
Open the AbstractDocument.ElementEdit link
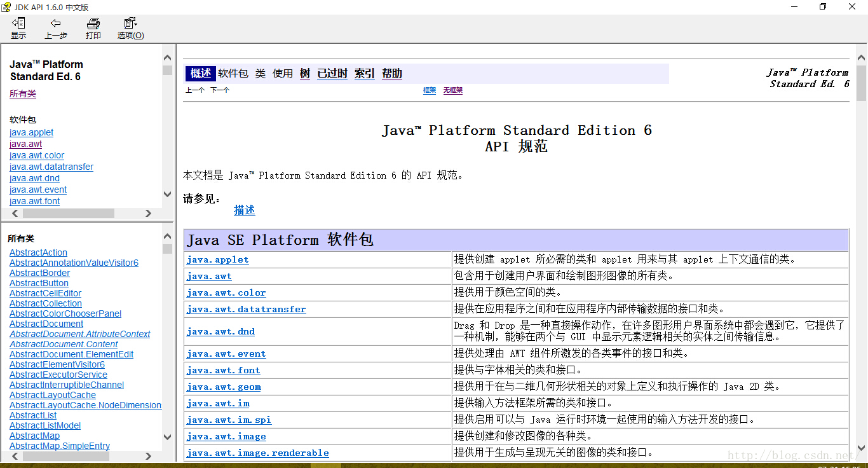pyautogui.click(x=72, y=354)
